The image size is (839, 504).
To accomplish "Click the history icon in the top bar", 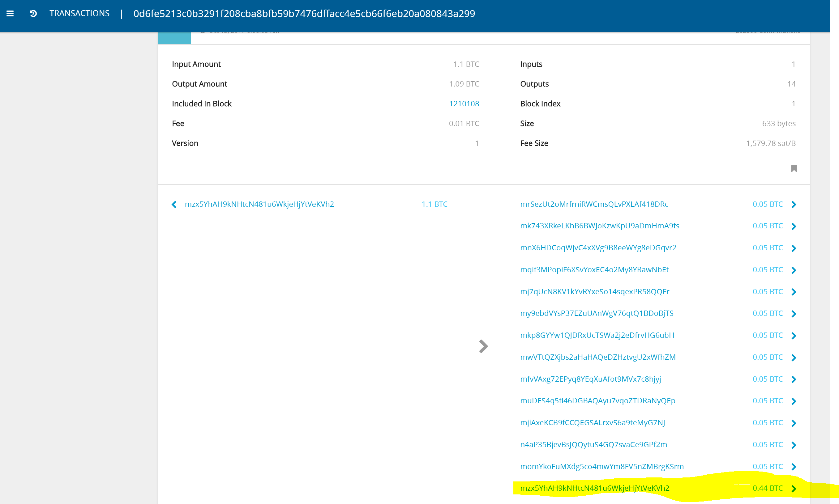I will point(32,13).
